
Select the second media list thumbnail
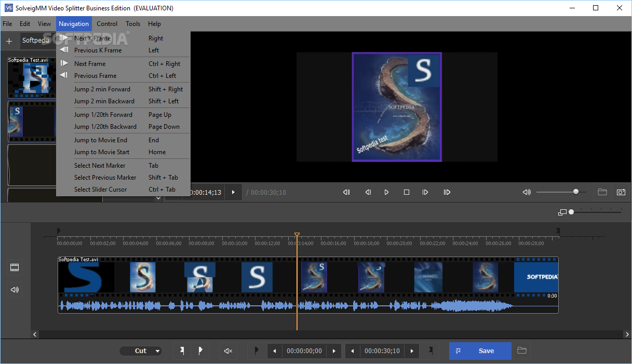31,122
